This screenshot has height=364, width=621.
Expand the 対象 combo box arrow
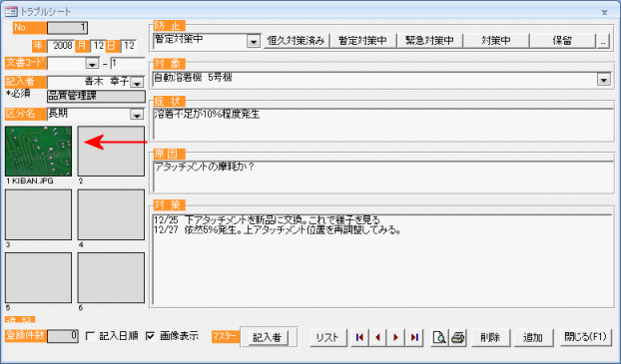pos(604,80)
